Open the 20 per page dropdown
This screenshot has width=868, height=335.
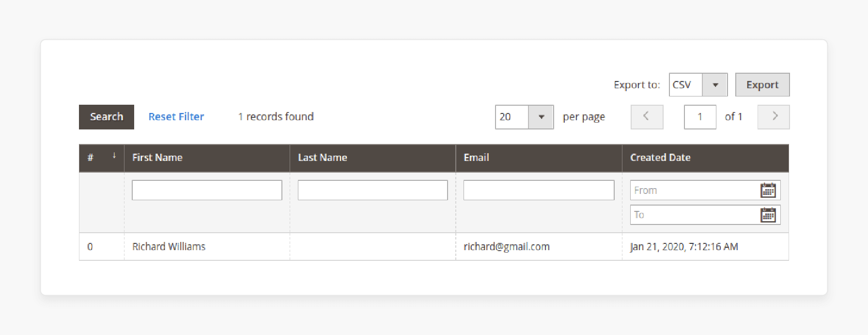click(x=524, y=117)
